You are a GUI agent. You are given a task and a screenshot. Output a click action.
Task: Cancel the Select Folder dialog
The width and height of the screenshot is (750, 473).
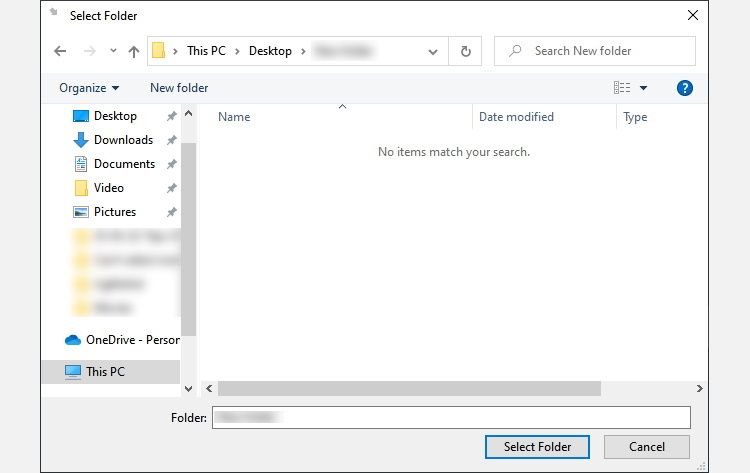coord(647,447)
